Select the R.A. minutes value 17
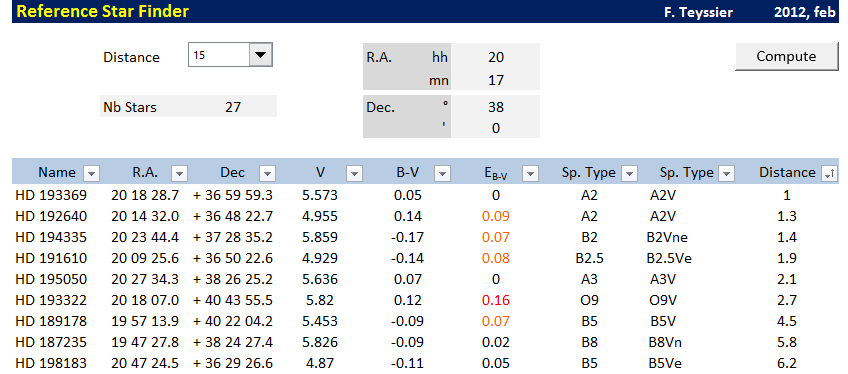This screenshot has width=848, height=374. pos(495,81)
